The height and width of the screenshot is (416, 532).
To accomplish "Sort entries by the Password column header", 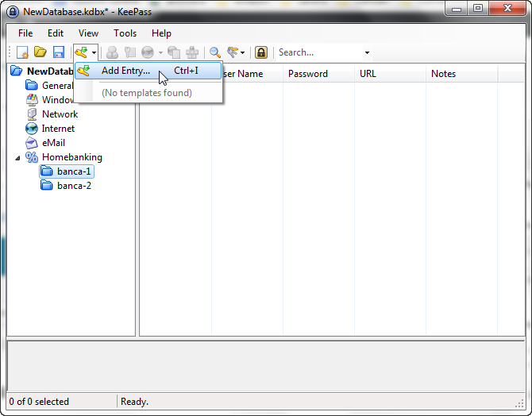I will [308, 74].
